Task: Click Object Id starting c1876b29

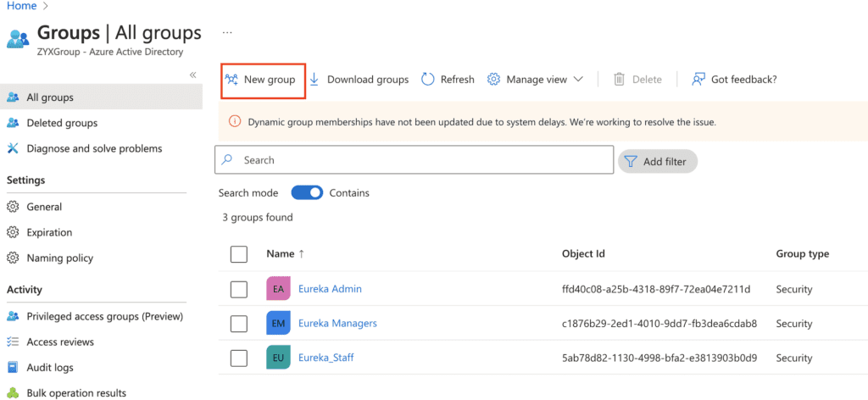Action: tap(659, 324)
